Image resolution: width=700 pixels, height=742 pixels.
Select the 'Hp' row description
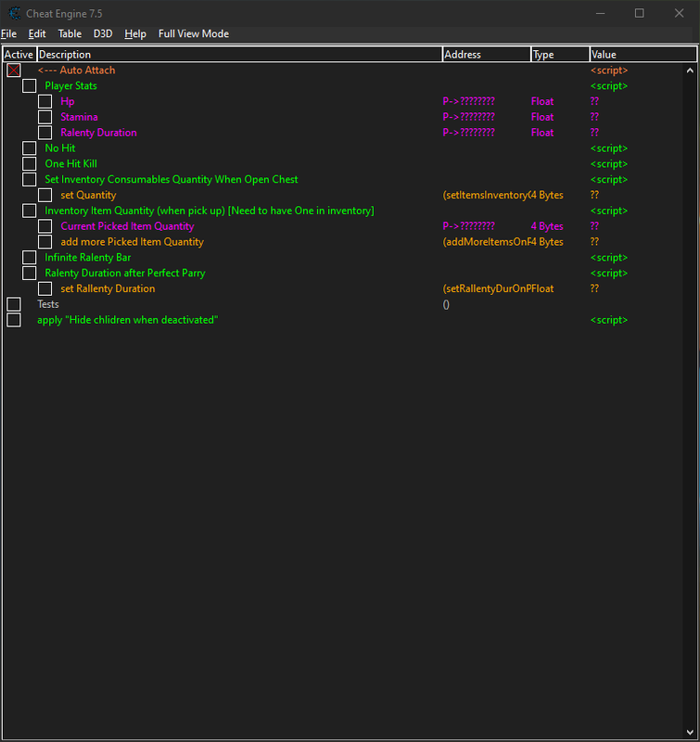(x=68, y=101)
